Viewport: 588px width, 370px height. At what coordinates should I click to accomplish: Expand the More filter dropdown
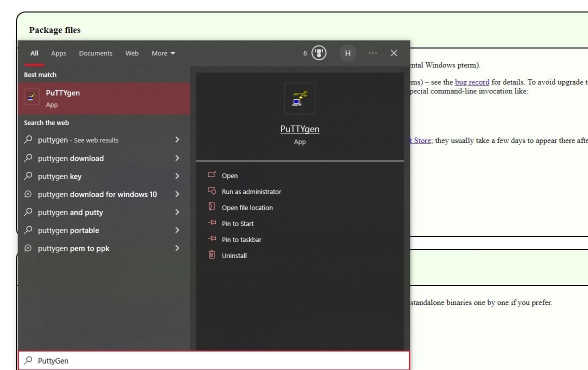pyautogui.click(x=163, y=53)
